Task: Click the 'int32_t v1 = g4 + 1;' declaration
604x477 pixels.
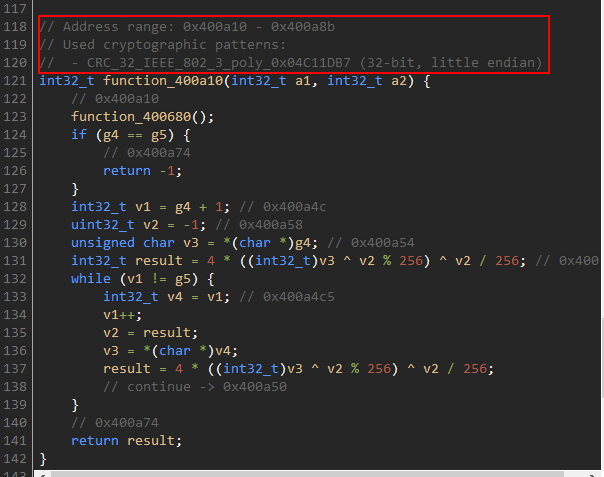Action: pos(150,207)
